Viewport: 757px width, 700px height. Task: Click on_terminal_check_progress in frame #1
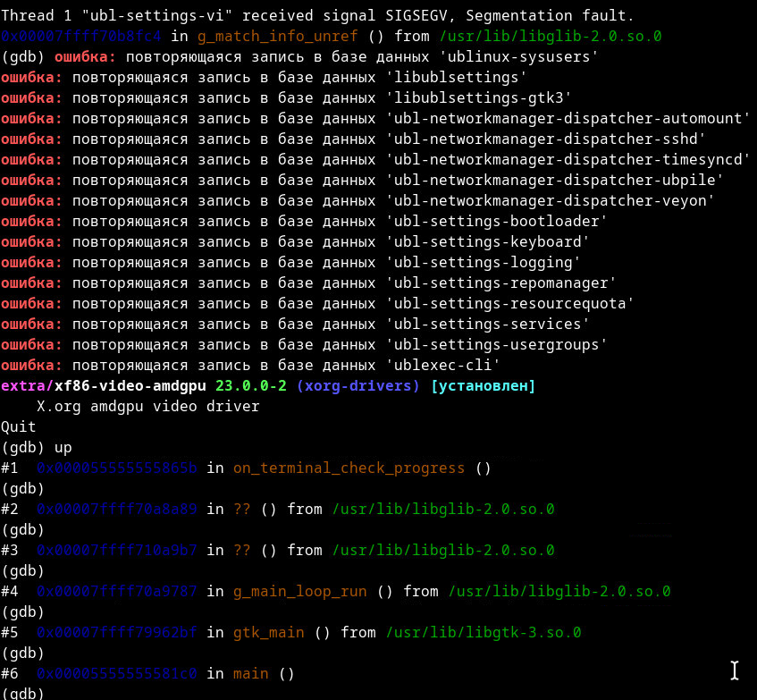pos(349,468)
